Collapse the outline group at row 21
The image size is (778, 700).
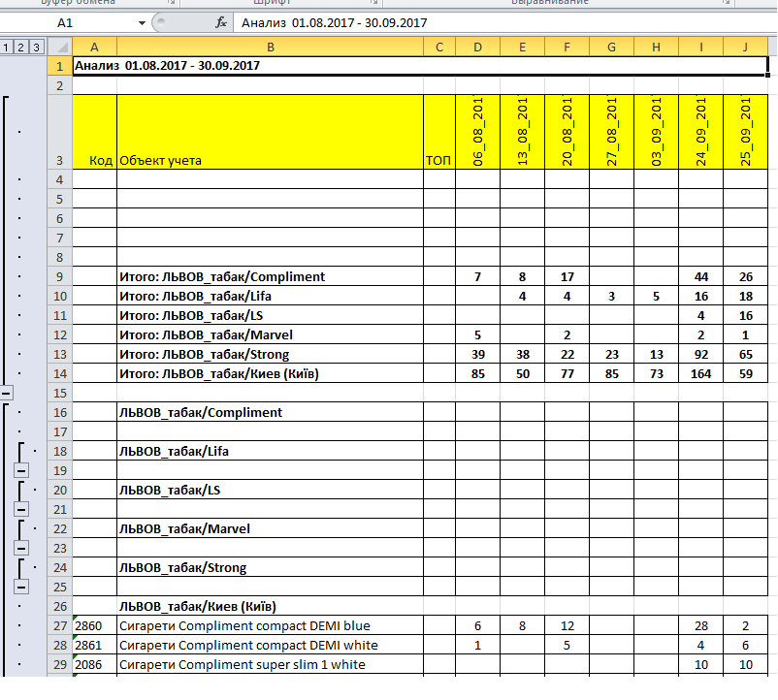point(21,509)
